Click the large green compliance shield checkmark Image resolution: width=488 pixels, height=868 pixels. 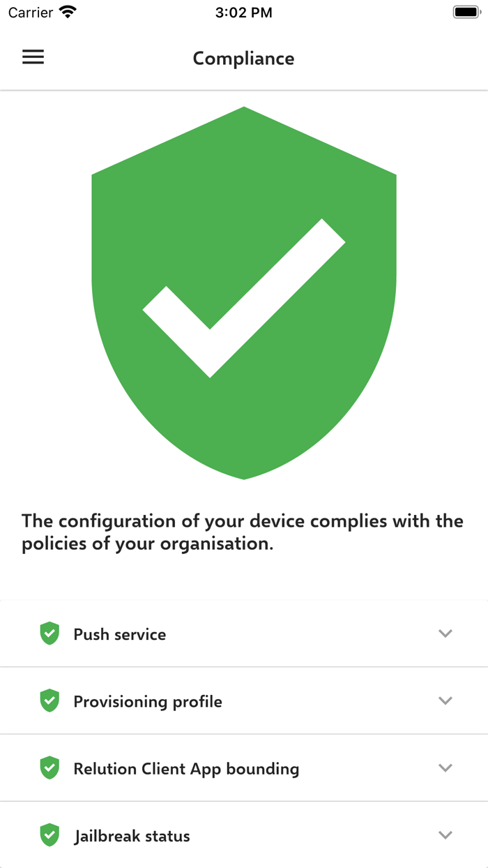tap(244, 293)
